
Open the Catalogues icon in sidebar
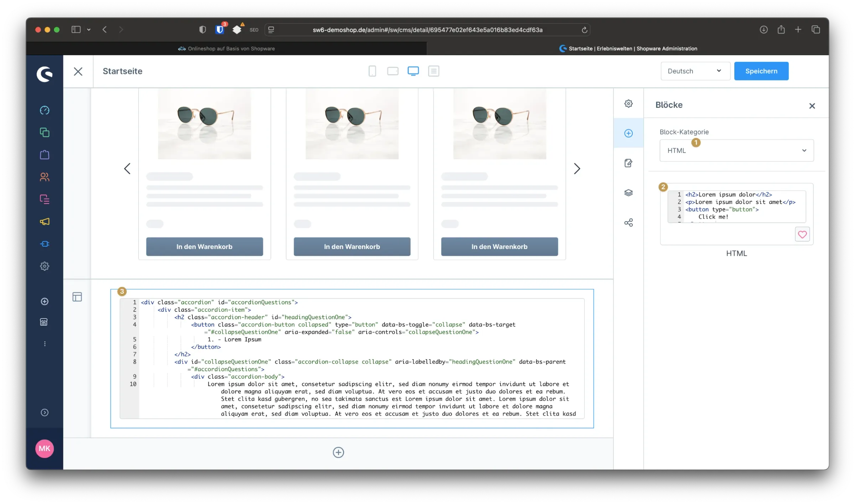tap(45, 132)
